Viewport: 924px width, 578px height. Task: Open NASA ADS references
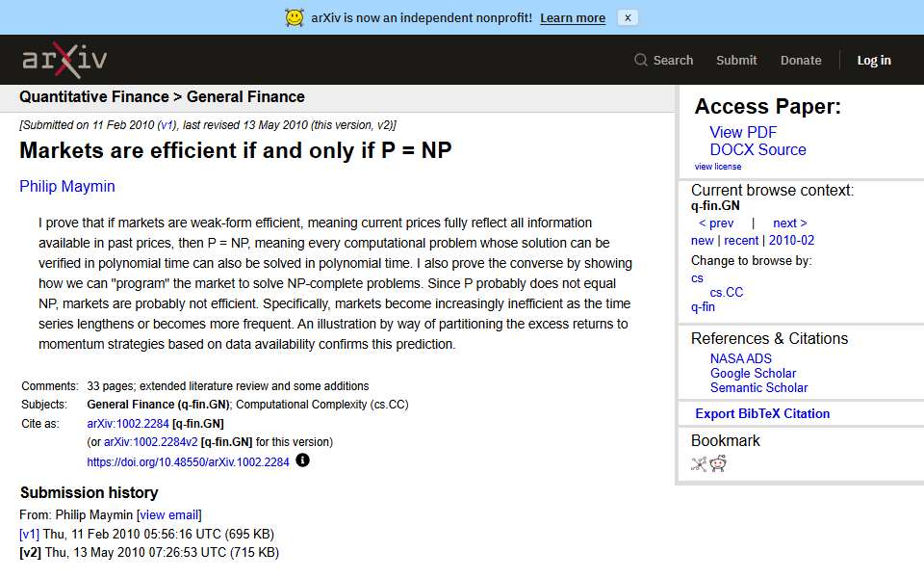(740, 358)
